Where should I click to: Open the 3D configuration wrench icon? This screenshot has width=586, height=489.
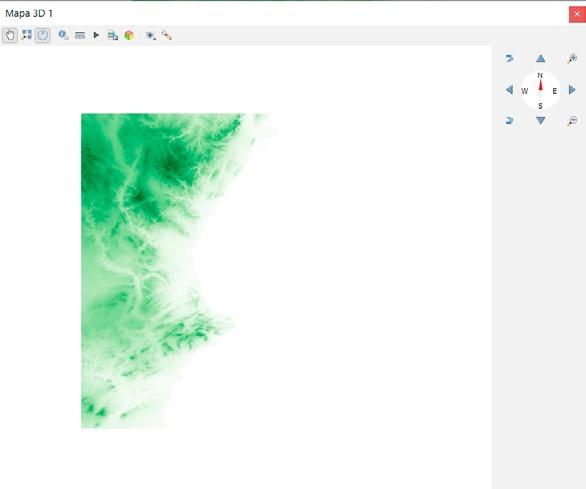tap(166, 35)
